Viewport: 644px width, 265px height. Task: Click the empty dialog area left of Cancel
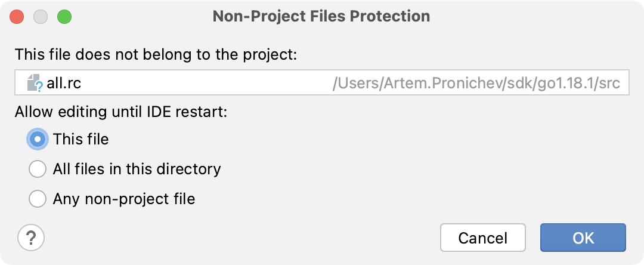click(x=239, y=238)
